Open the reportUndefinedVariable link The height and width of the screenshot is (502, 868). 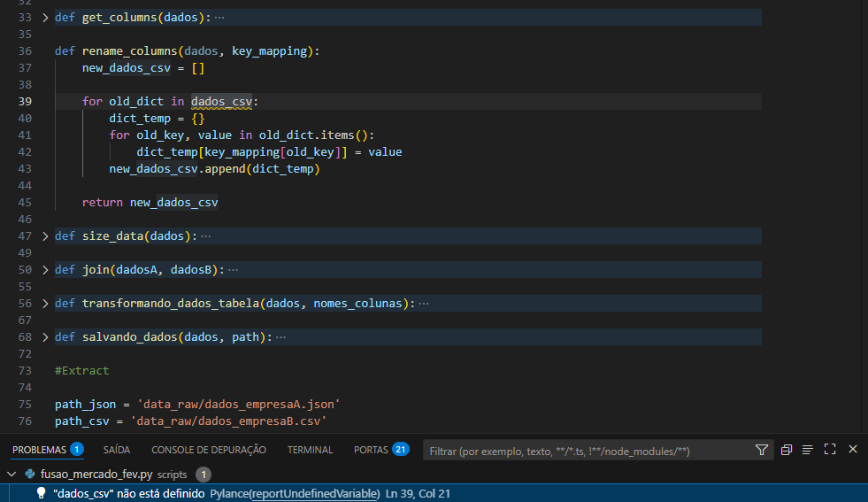(314, 494)
